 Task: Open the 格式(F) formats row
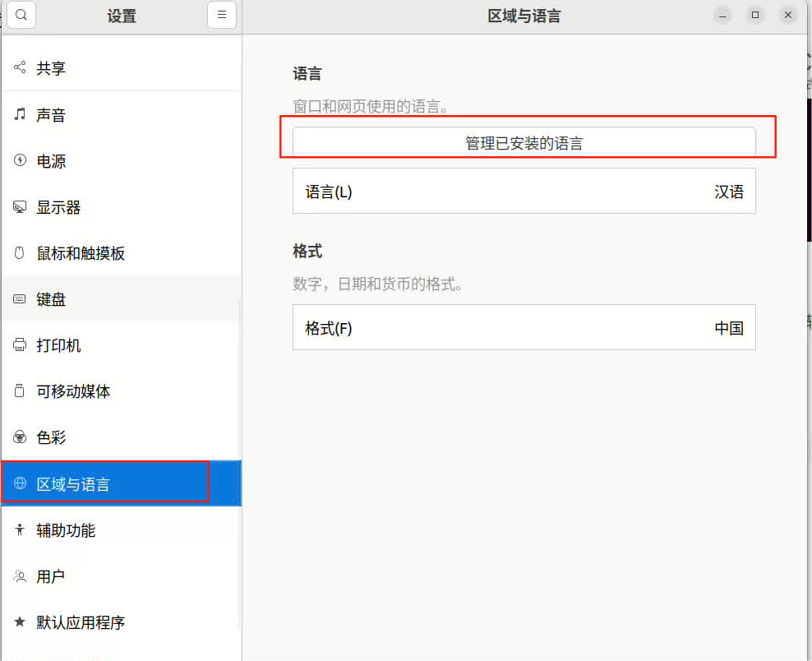pyautogui.click(x=524, y=327)
